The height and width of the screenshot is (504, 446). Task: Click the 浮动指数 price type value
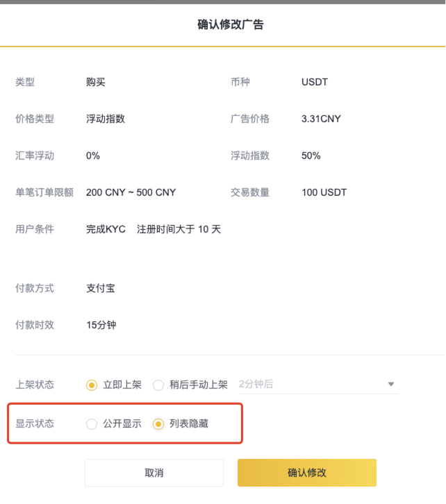tap(106, 119)
